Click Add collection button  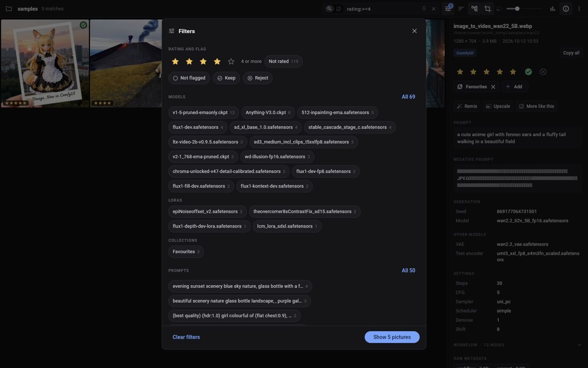tap(514, 86)
